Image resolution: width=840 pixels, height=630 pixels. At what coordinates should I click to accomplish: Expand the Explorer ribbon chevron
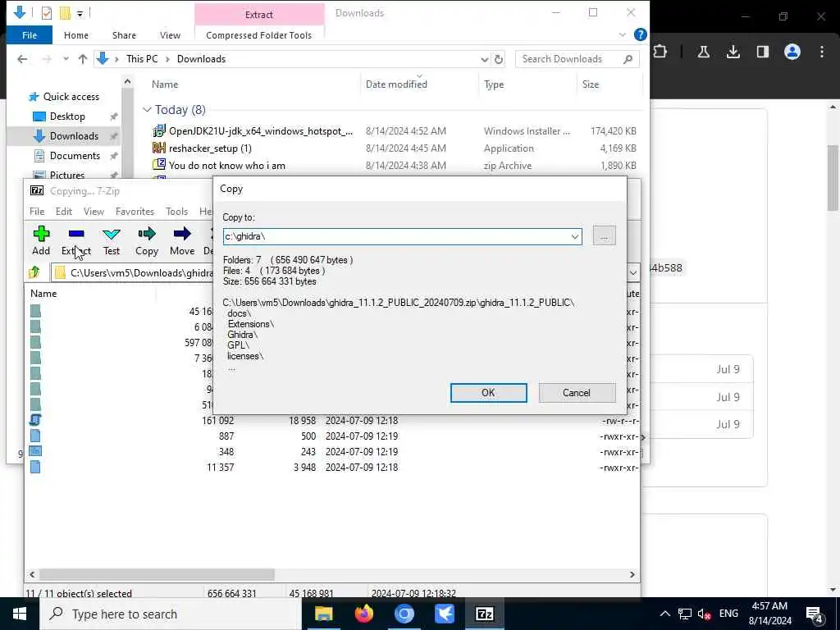click(x=622, y=34)
